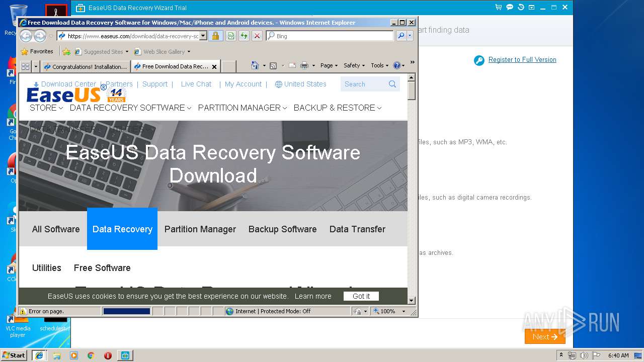The image size is (644, 362).
Task: Refresh the page with the green arrows icon
Action: (244, 36)
